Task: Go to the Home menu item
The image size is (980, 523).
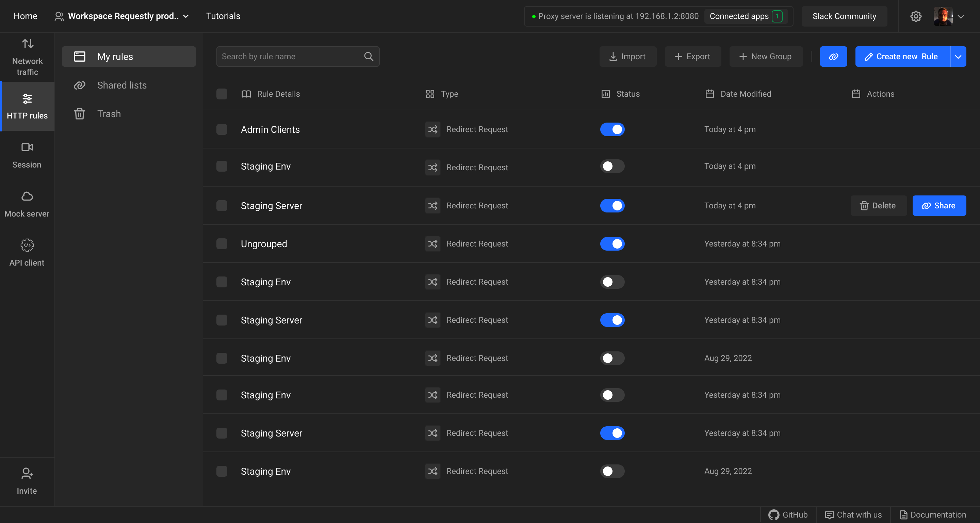Action: point(25,16)
